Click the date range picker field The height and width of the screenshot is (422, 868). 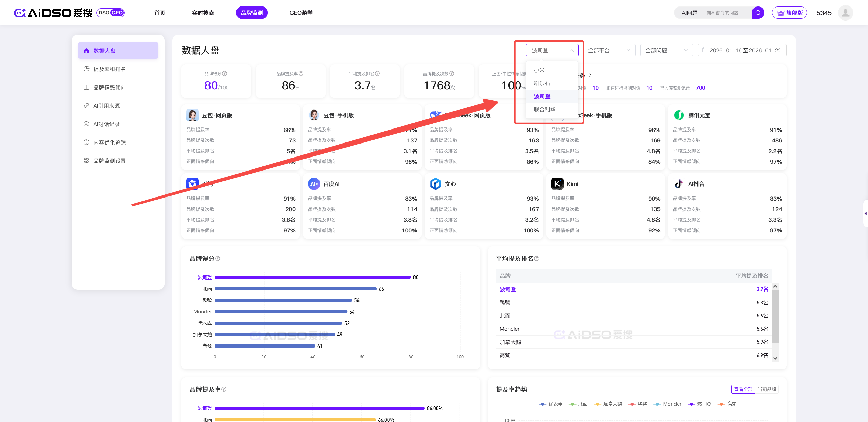click(742, 50)
